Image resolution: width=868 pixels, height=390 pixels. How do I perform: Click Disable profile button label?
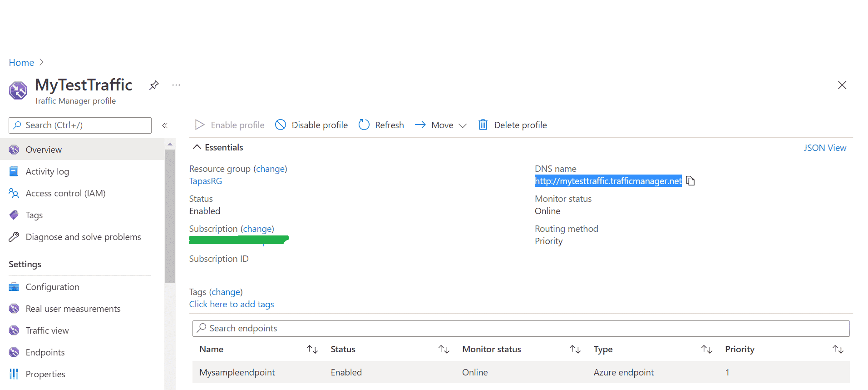click(320, 125)
